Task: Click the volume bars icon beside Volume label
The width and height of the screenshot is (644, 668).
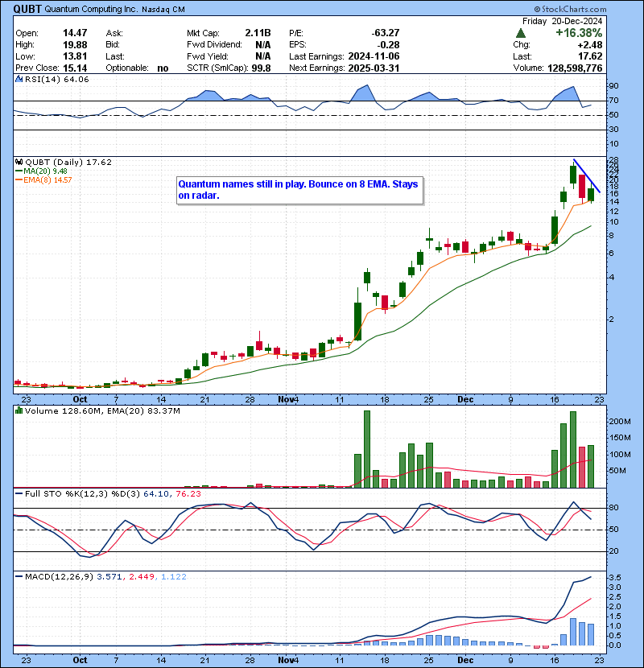Action: (19, 410)
